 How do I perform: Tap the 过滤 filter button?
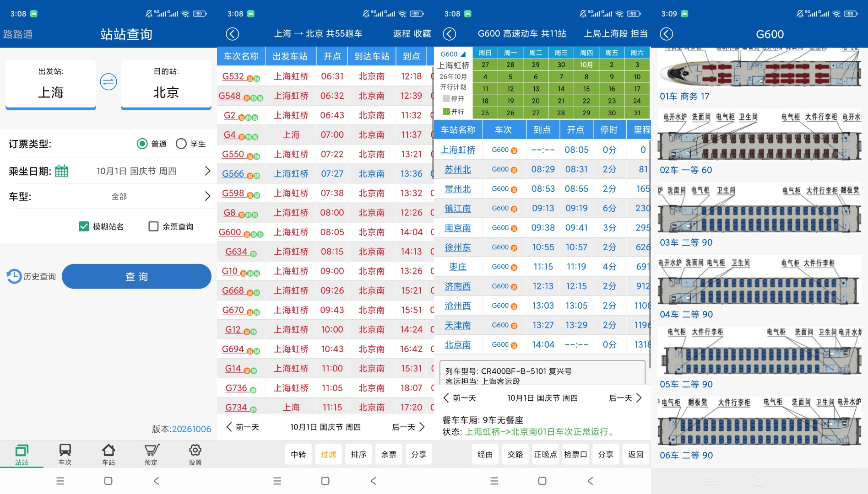click(x=328, y=454)
